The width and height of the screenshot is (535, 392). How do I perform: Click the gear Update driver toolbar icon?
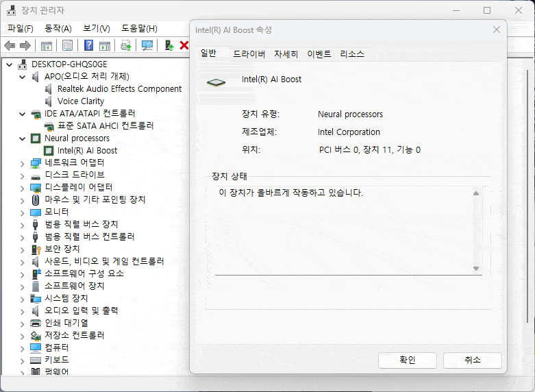[x=126, y=45]
